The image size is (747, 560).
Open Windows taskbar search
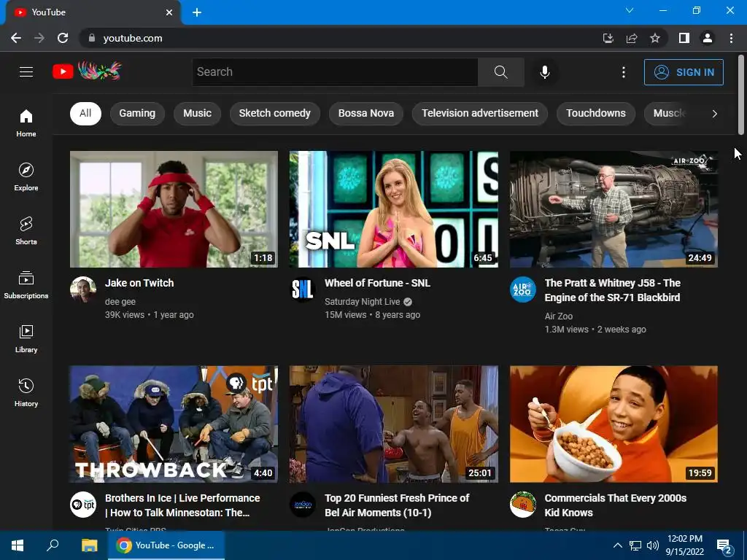point(53,545)
